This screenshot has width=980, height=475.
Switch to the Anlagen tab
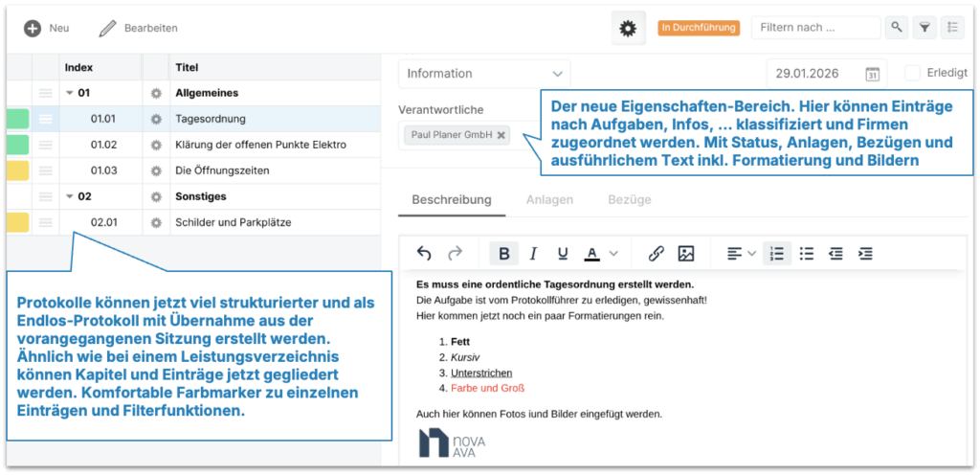pyautogui.click(x=549, y=200)
